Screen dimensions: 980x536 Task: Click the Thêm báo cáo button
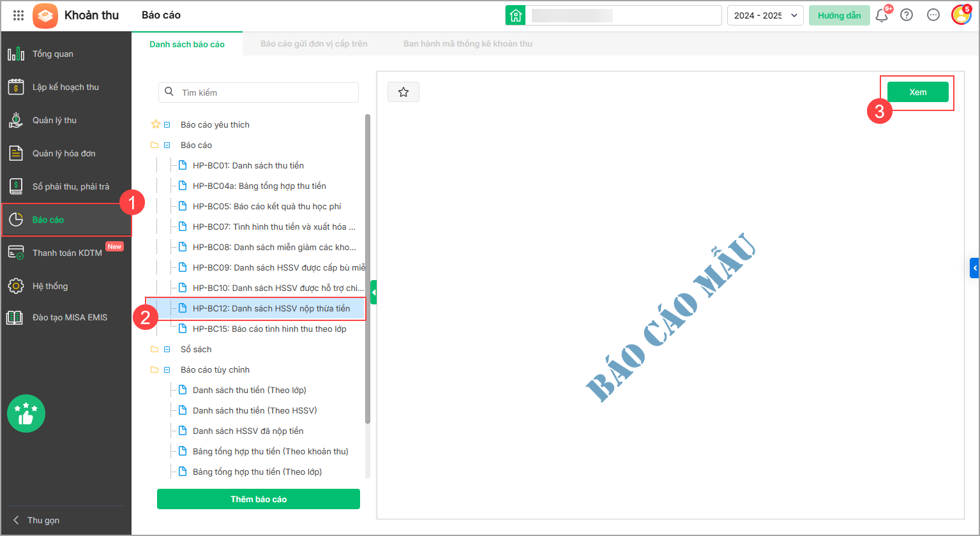point(259,499)
